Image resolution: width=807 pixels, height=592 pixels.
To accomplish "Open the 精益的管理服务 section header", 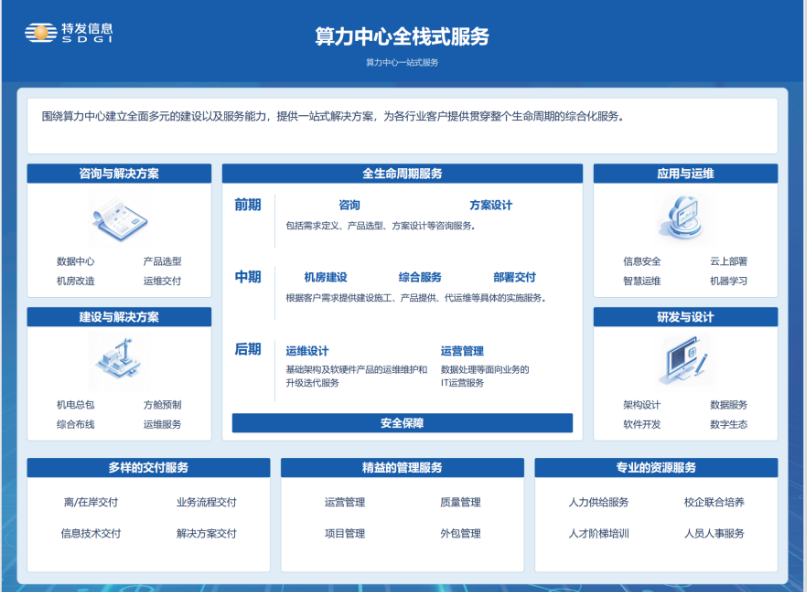I will [x=402, y=467].
